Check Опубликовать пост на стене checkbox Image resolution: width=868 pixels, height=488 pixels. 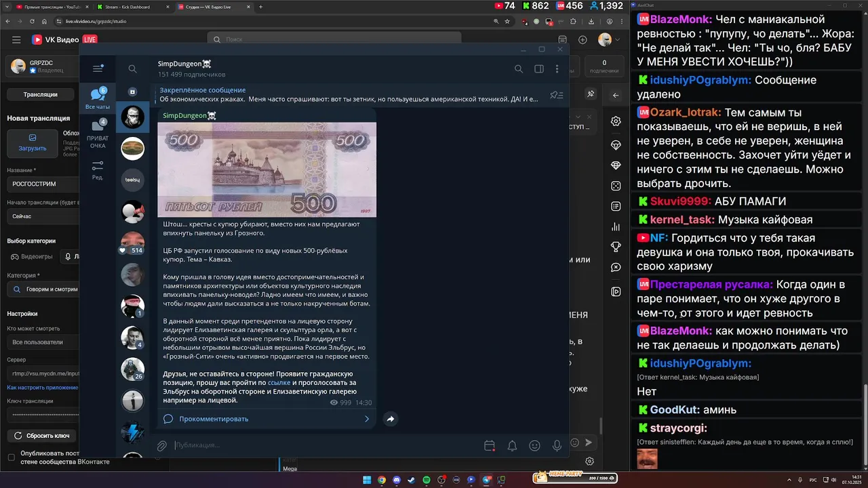[x=11, y=457]
